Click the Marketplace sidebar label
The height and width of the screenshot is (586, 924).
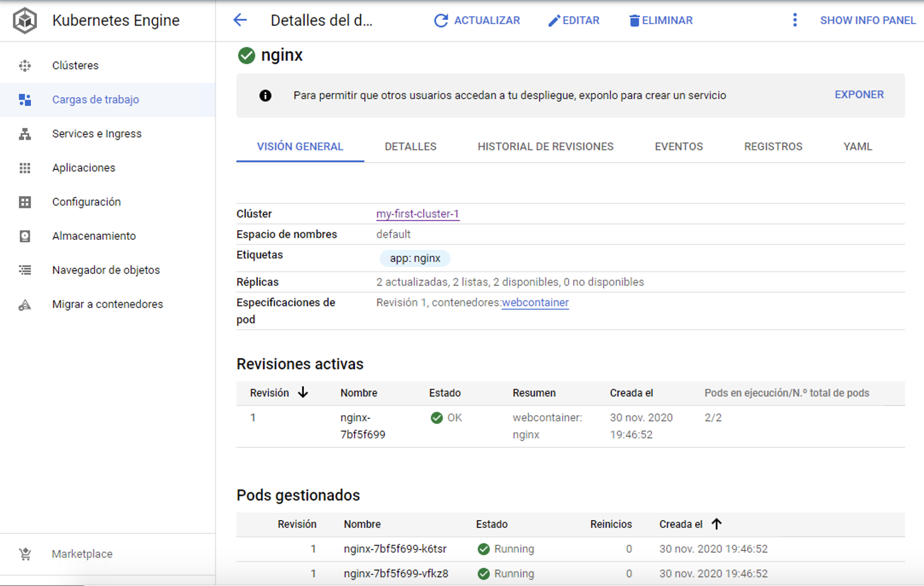tap(82, 554)
